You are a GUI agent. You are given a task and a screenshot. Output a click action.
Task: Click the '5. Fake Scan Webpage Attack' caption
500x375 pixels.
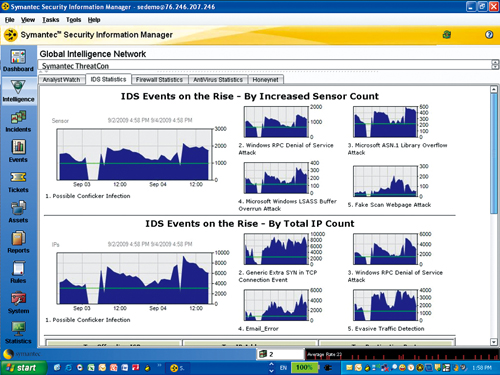click(x=389, y=205)
